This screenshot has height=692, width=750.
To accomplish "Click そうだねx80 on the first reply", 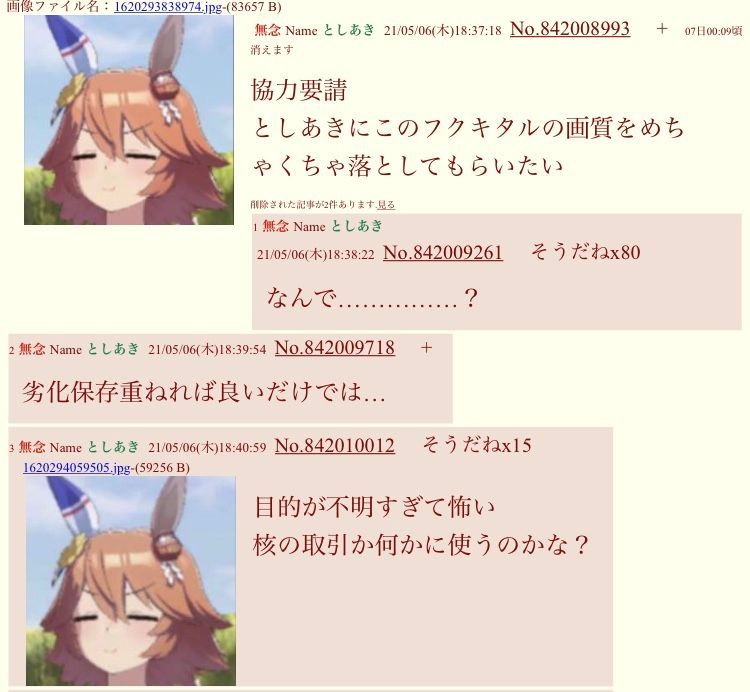I will pyautogui.click(x=585, y=252).
